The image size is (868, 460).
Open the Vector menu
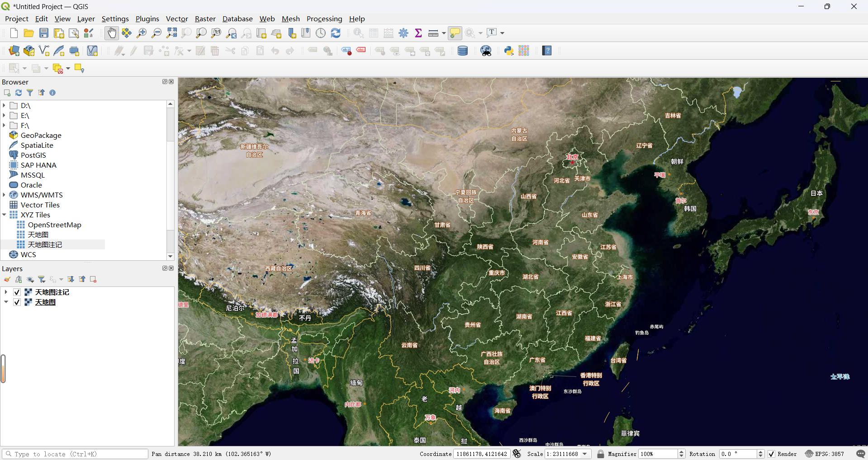[x=177, y=19]
